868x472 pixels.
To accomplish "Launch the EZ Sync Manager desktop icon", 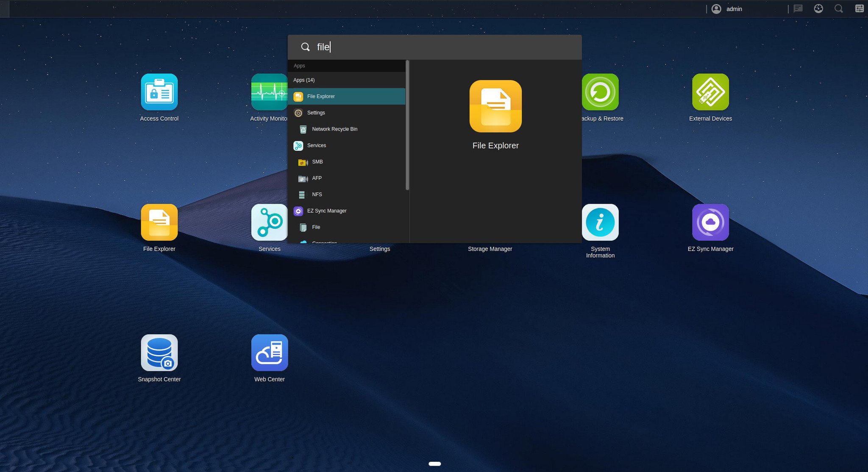I will tap(710, 222).
